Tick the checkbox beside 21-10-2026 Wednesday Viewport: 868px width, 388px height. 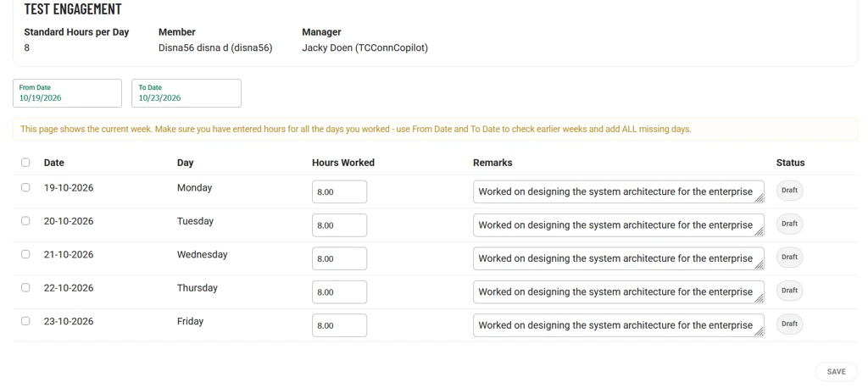pyautogui.click(x=25, y=255)
